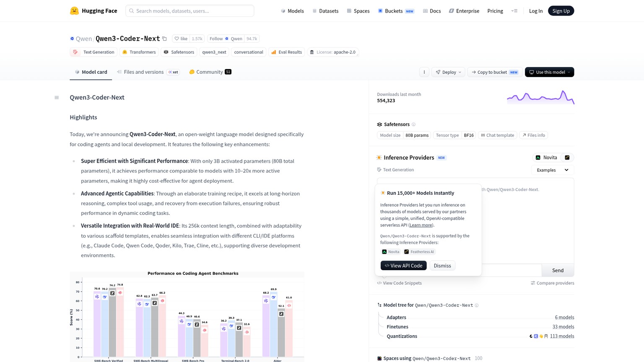Image resolution: width=644 pixels, height=362 pixels.
Task: Go to Models in the navigation
Action: (x=292, y=11)
